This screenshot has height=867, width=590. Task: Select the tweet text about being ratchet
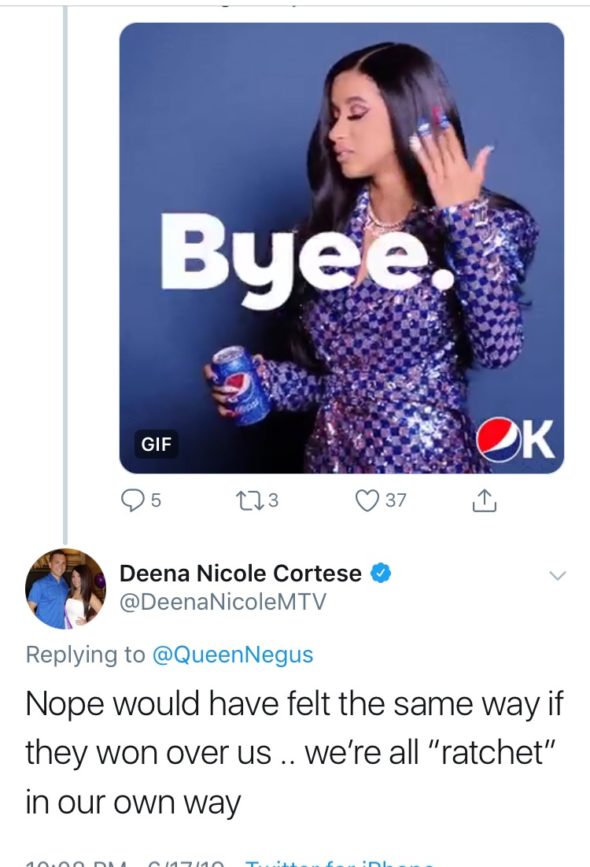tap(294, 753)
